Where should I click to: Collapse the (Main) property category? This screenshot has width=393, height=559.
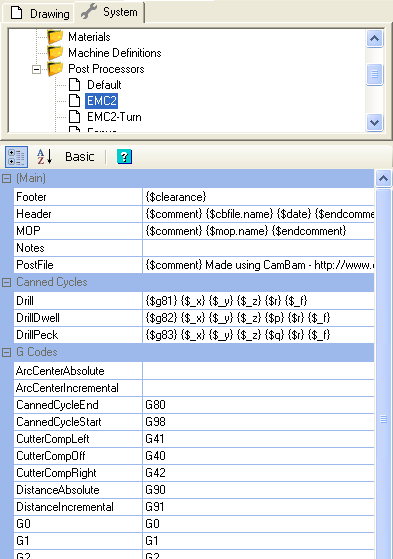(x=6, y=178)
